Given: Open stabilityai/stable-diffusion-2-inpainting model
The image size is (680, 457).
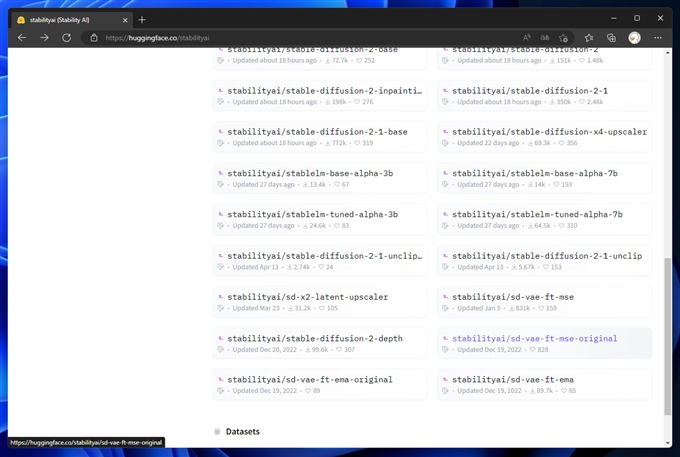Looking at the screenshot, I should pyautogui.click(x=320, y=95).
